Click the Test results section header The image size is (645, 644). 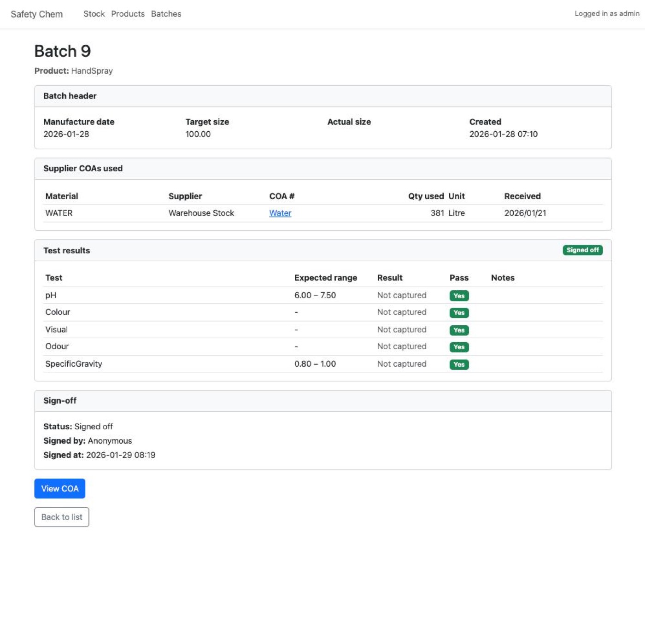pyautogui.click(x=67, y=250)
